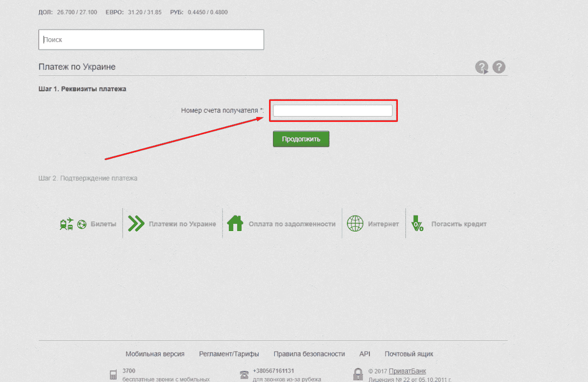Image resolution: width=588 pixels, height=382 pixels.
Task: Click the mobile phone icon beside 3700
Action: pyautogui.click(x=113, y=375)
